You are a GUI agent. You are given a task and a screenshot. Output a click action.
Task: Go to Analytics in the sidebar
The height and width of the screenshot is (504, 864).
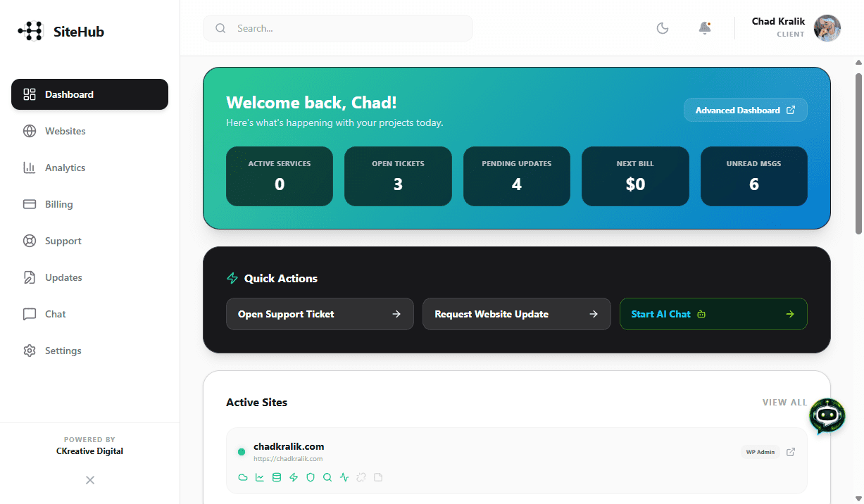coord(65,168)
